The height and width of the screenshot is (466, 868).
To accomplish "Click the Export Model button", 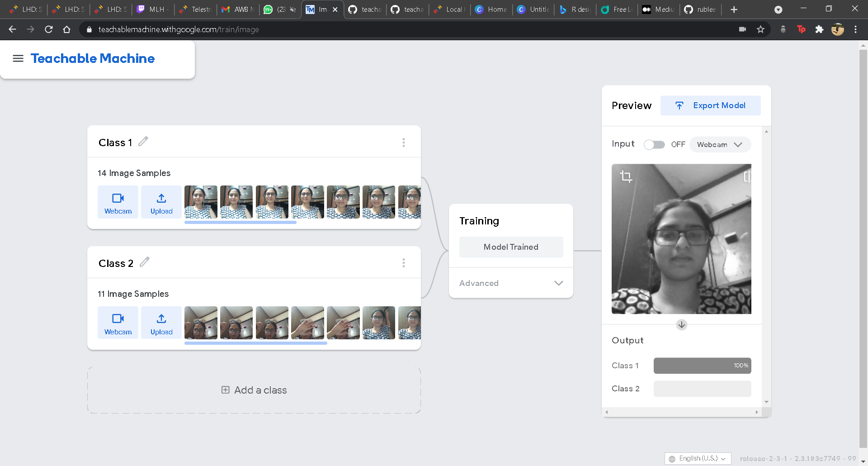I will (710, 105).
